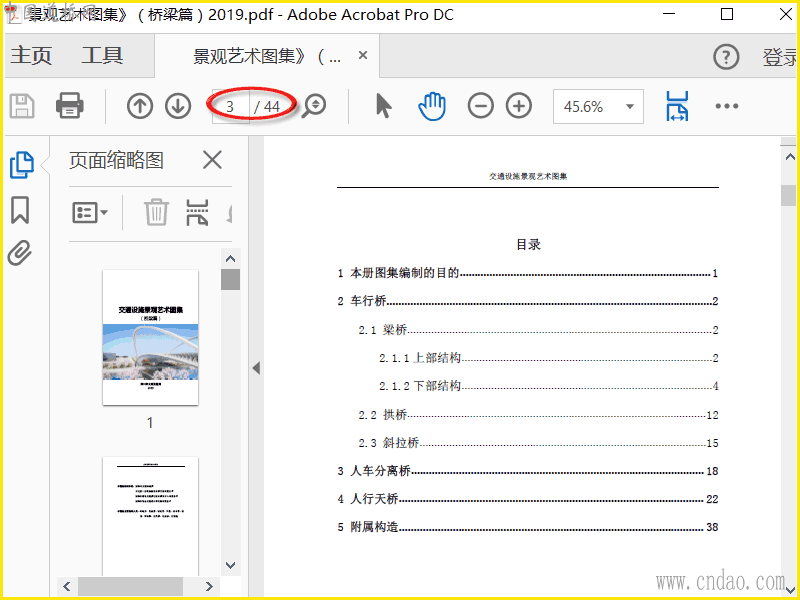
Task: Click TOC entry 2.2 拱桥
Action: pyautogui.click(x=538, y=415)
